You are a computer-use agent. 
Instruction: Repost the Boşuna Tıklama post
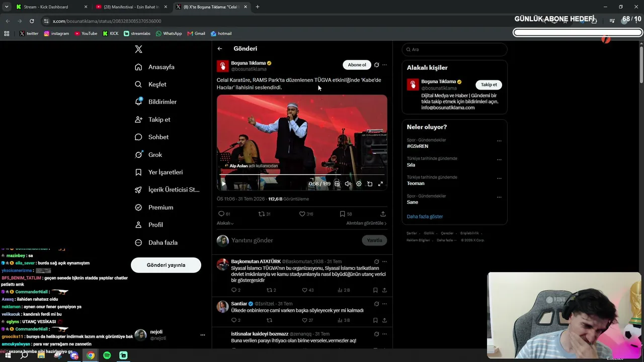click(262, 214)
